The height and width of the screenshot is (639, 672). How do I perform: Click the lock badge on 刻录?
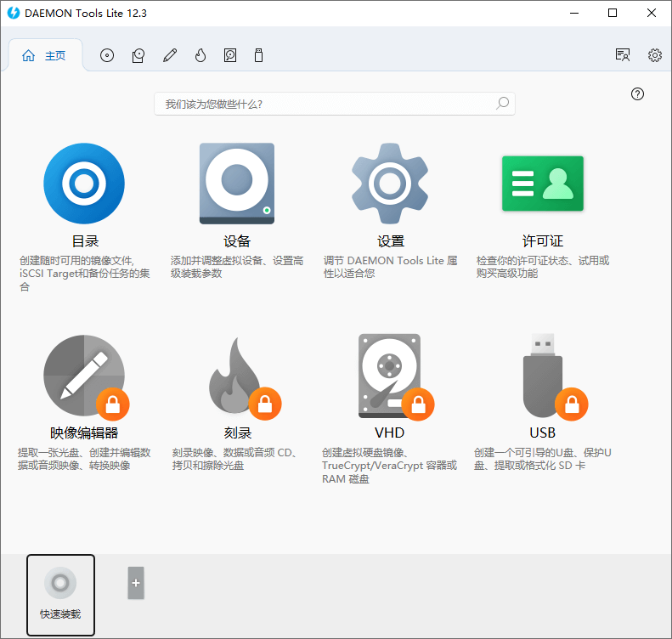(265, 404)
